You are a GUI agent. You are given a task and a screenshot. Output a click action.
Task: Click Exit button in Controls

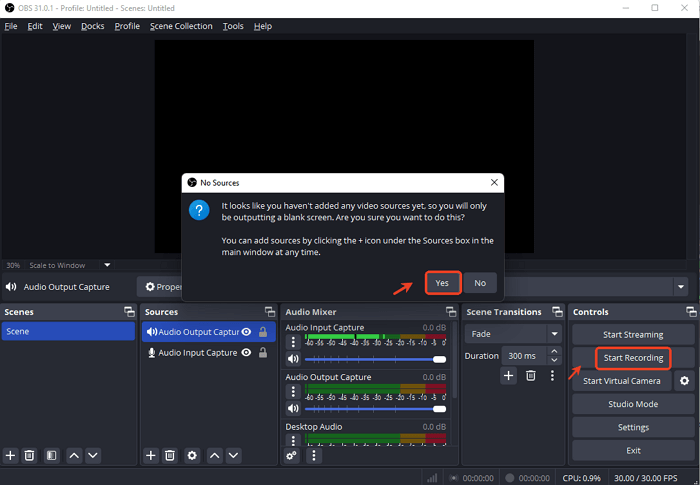[633, 451]
